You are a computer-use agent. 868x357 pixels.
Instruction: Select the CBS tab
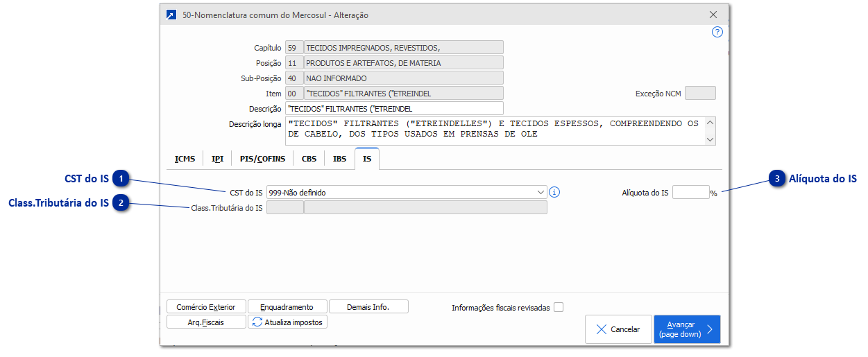point(309,159)
